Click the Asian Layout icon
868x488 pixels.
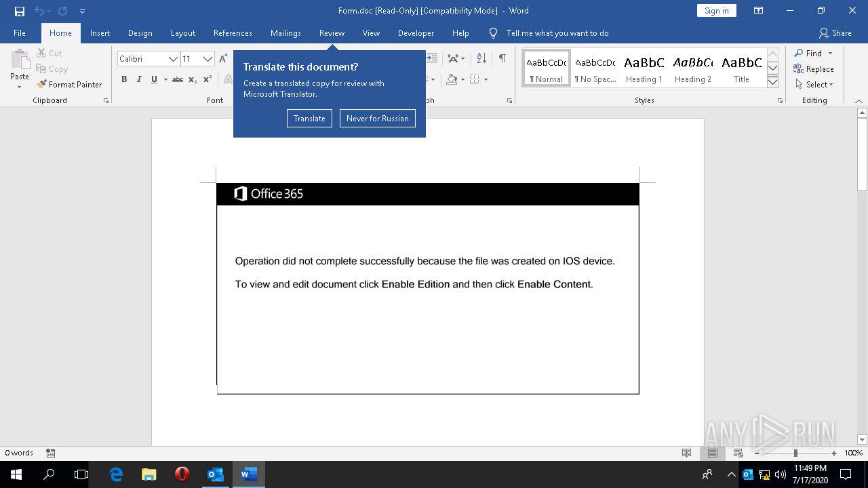pos(453,58)
